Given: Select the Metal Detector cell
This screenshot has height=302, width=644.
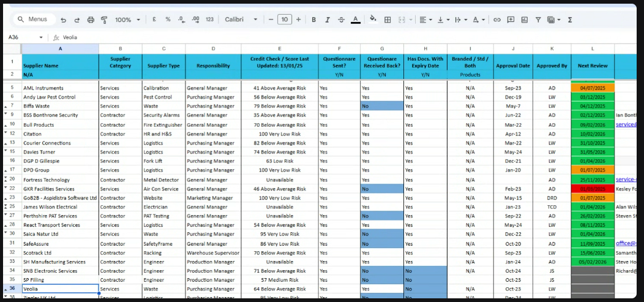Looking at the screenshot, I should pos(164,179).
